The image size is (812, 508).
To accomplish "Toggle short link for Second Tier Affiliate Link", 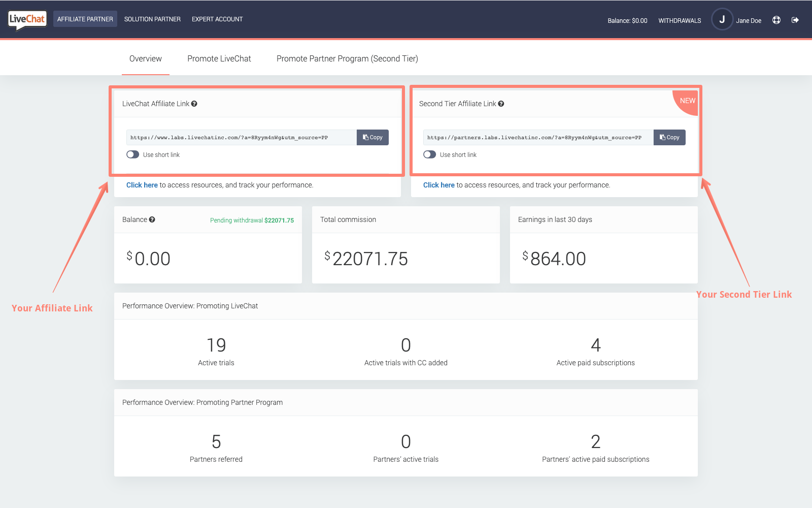I will 430,154.
